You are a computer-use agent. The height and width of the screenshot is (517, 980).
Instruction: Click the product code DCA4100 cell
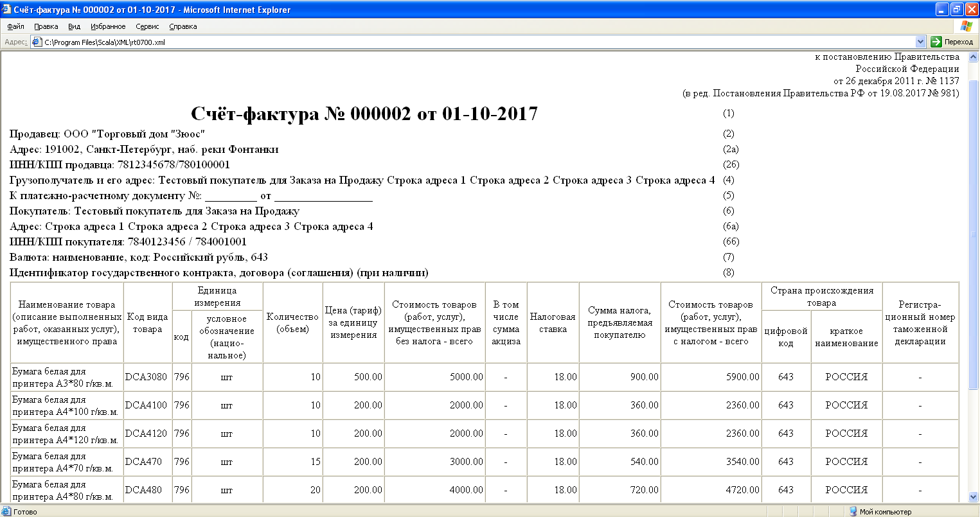click(x=148, y=405)
